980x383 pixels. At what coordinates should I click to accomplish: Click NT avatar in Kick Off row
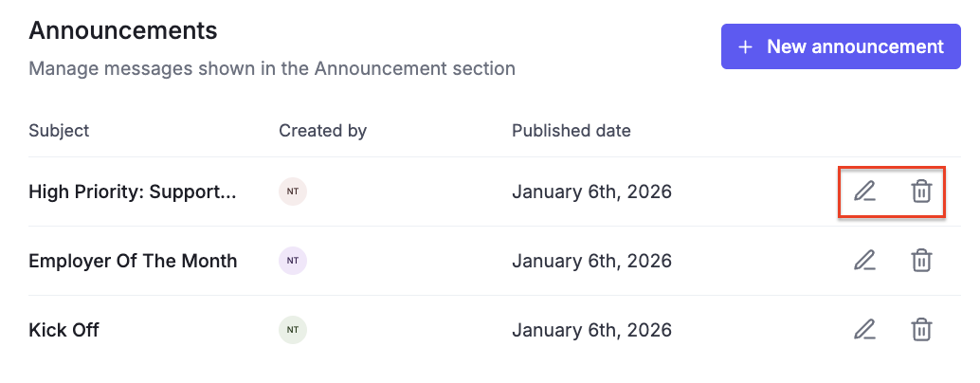[293, 330]
